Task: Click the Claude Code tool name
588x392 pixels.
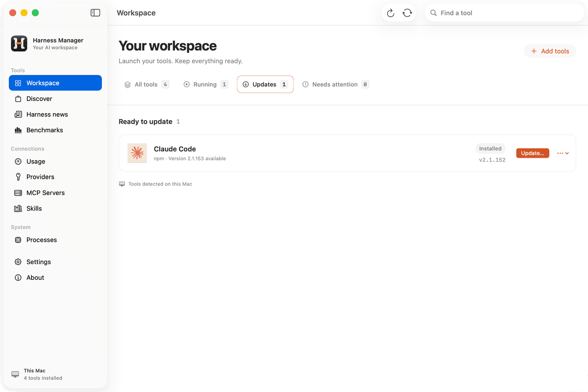Action: (175, 149)
